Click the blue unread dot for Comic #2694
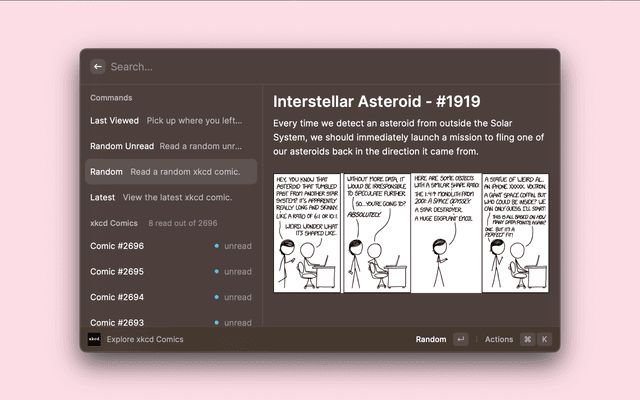This screenshot has width=640, height=400. click(x=216, y=297)
